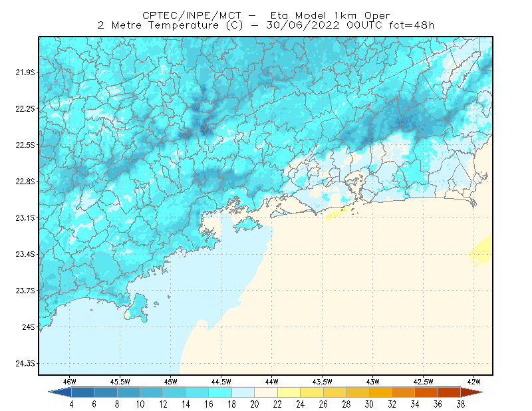Pick the cream swatch between 20 and 22

pyautogui.click(x=266, y=392)
